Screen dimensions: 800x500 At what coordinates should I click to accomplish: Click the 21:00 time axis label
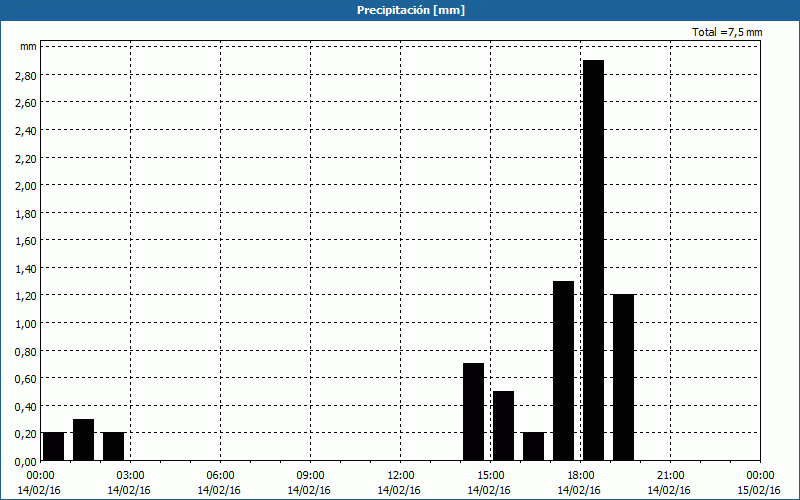(670, 476)
